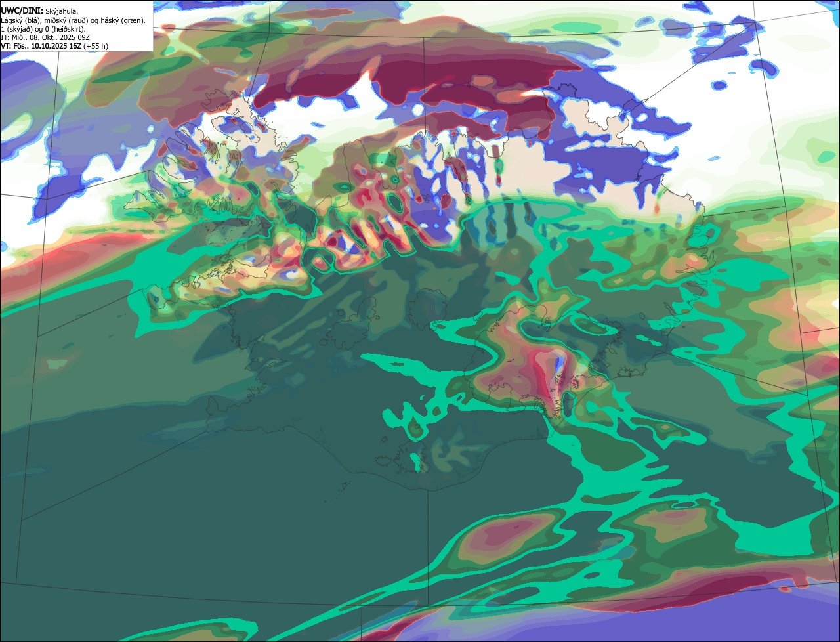The width and height of the screenshot is (840, 642).
Task: Click the "IT: Mið.. 08. Okt.. 2025 09Z" line
Action: 45,37
